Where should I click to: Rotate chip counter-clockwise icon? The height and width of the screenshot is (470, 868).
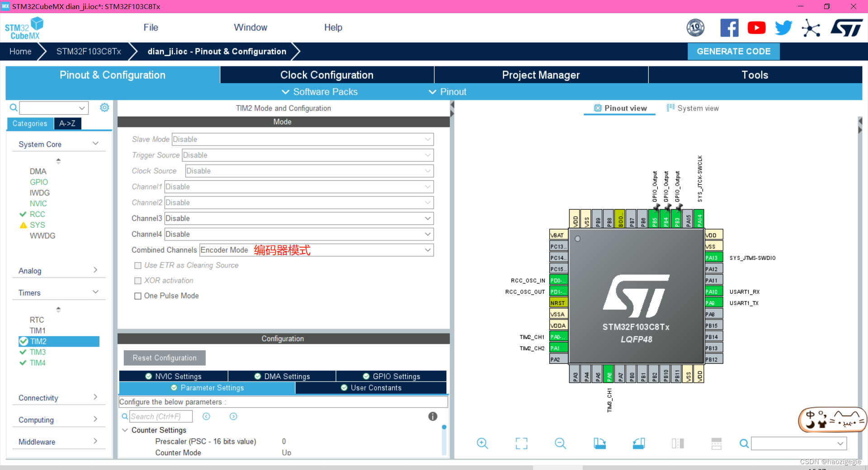[x=639, y=443]
